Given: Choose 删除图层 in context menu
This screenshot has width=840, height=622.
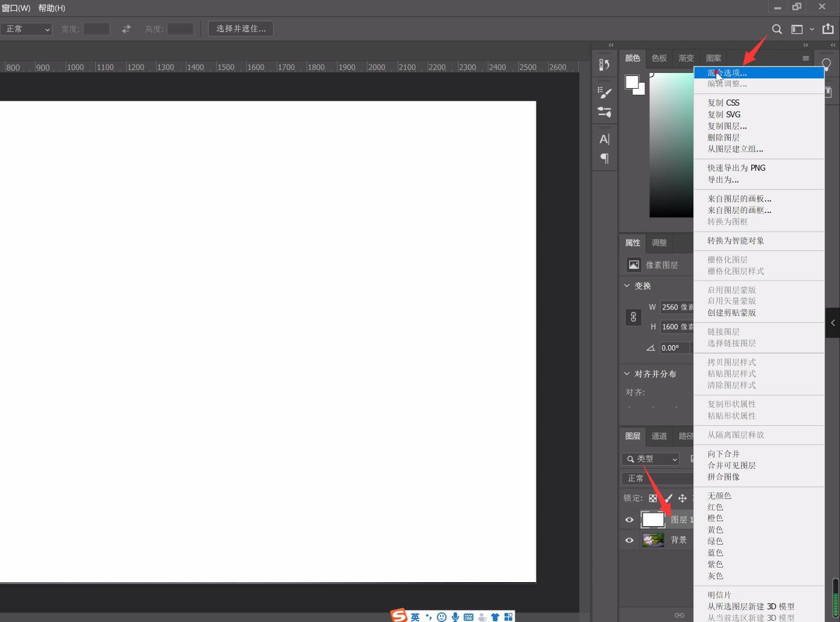Looking at the screenshot, I should (759, 138).
